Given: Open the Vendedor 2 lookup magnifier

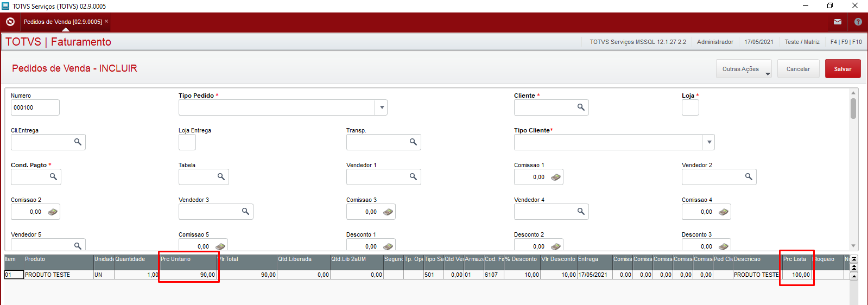Looking at the screenshot, I should pyautogui.click(x=749, y=177).
